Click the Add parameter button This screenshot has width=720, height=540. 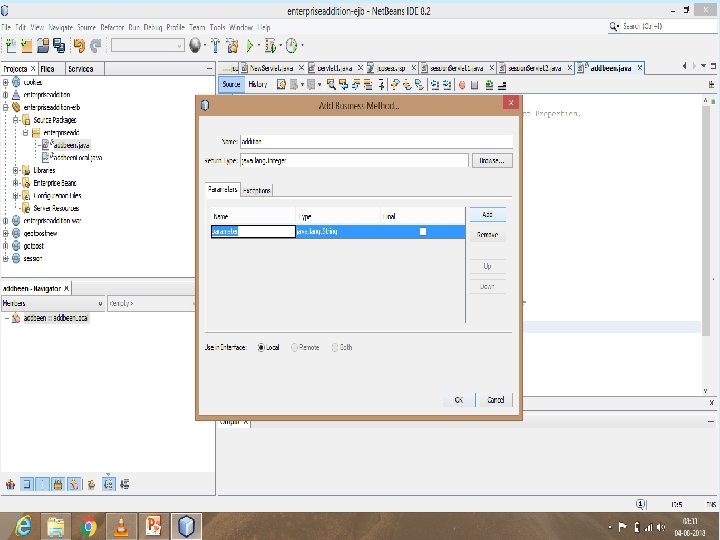(487, 214)
